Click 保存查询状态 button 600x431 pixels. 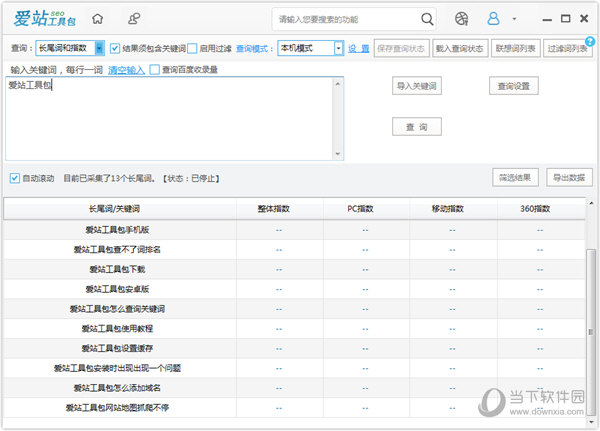401,48
